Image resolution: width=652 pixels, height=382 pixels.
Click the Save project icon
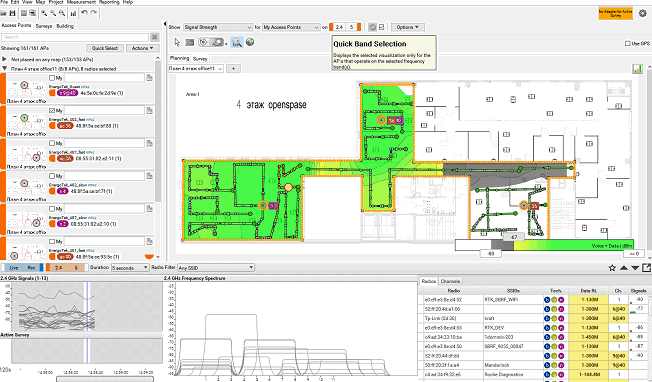click(12, 13)
